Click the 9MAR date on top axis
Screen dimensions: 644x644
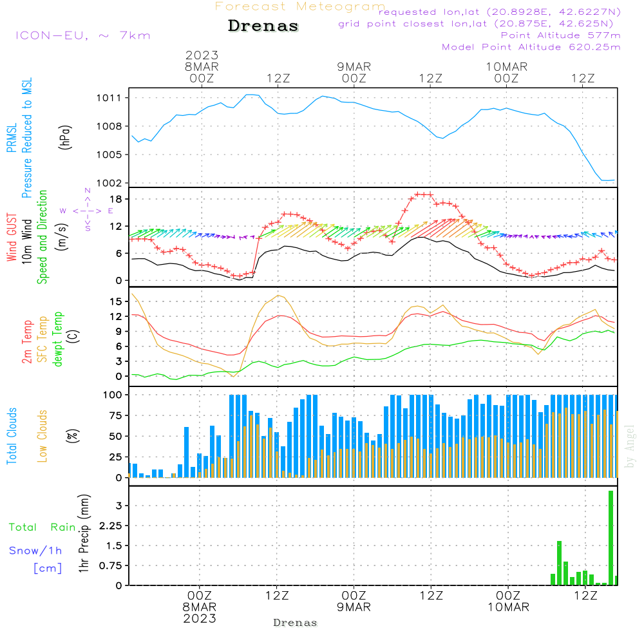pyautogui.click(x=354, y=67)
